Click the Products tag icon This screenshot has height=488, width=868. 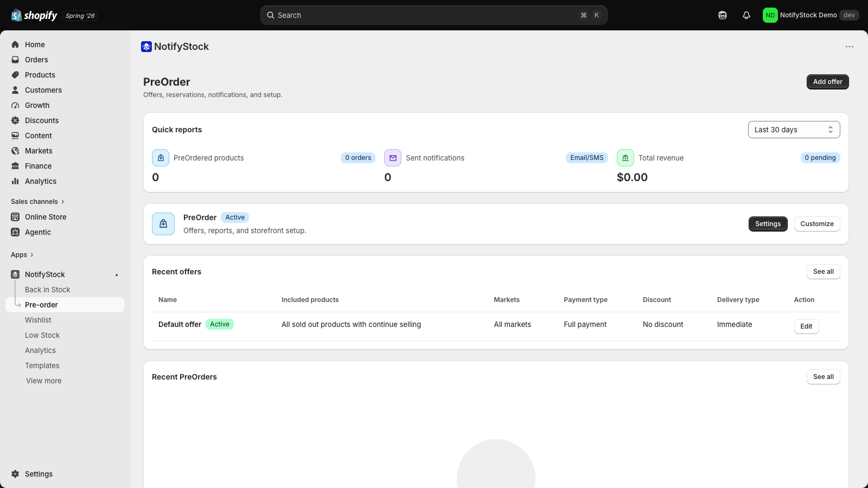tap(15, 75)
